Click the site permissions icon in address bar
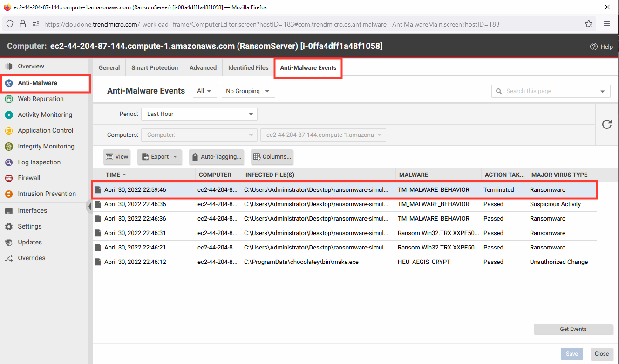This screenshot has width=619, height=364. 35,24
